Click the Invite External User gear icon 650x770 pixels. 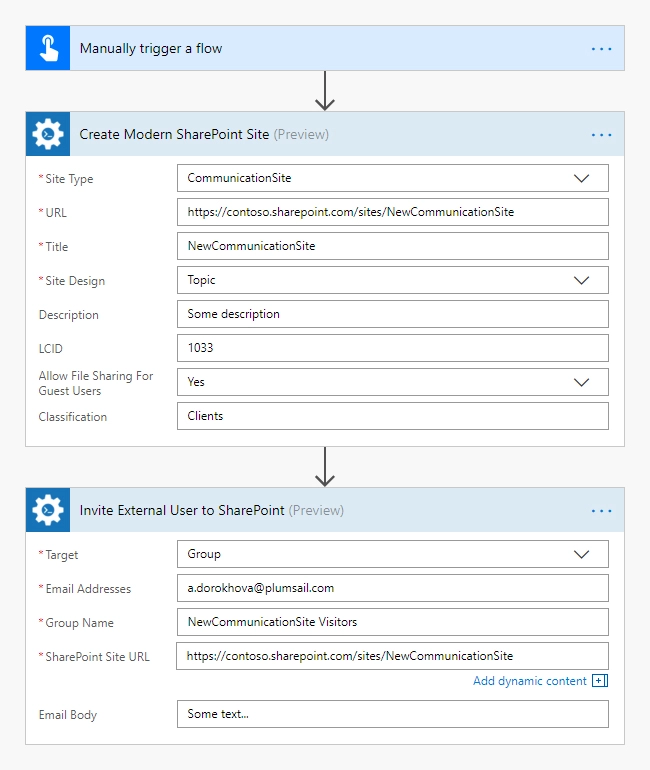pyautogui.click(x=48, y=510)
